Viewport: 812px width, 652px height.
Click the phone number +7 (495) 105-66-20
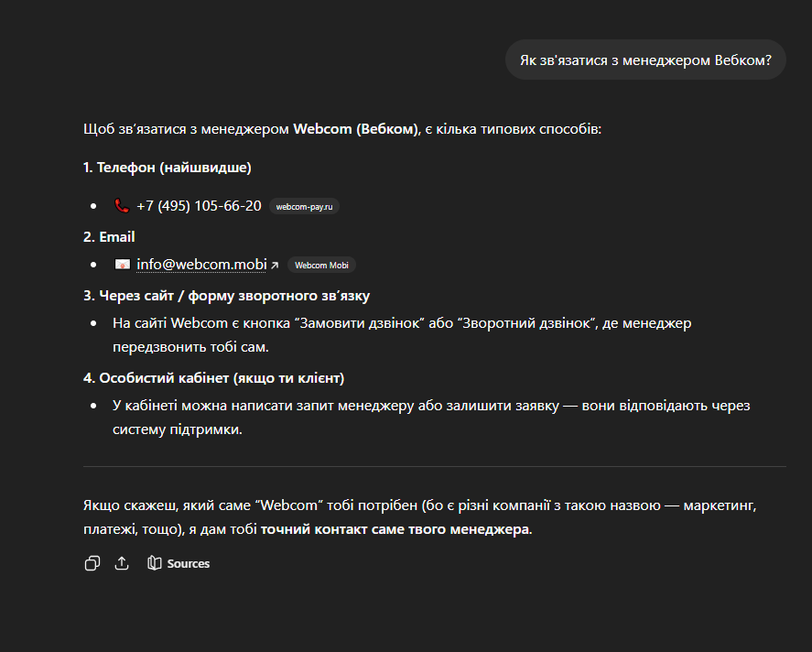199,206
